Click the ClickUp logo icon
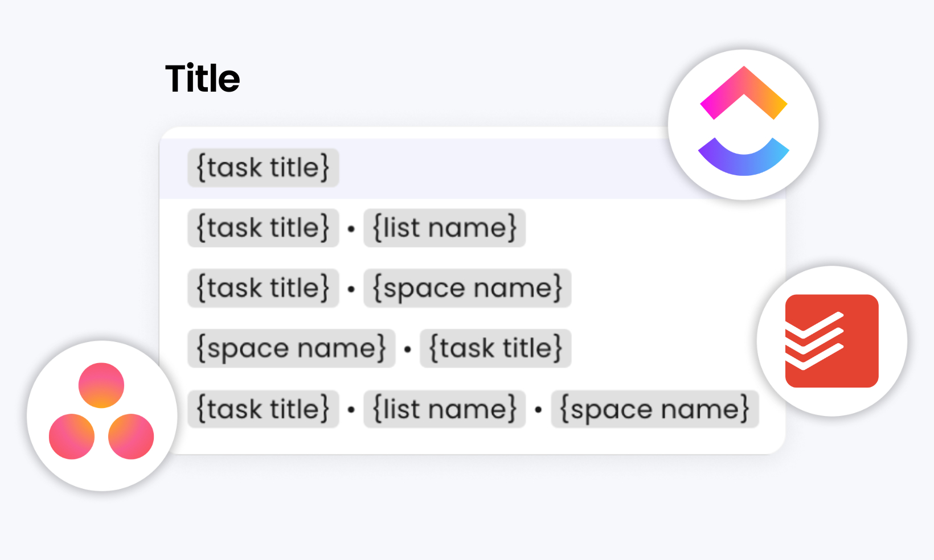This screenshot has height=560, width=934. [743, 125]
